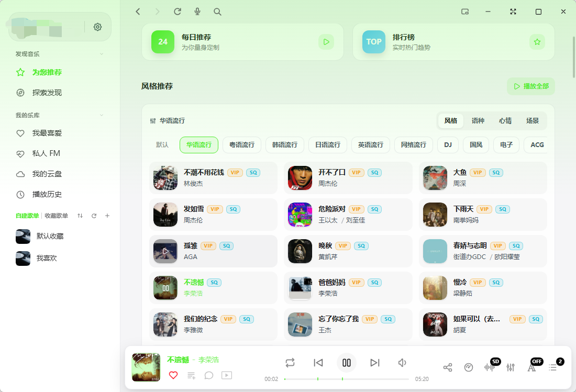Play 孤雏 via its cover thumbnail
The height and width of the screenshot is (392, 576).
165,251
